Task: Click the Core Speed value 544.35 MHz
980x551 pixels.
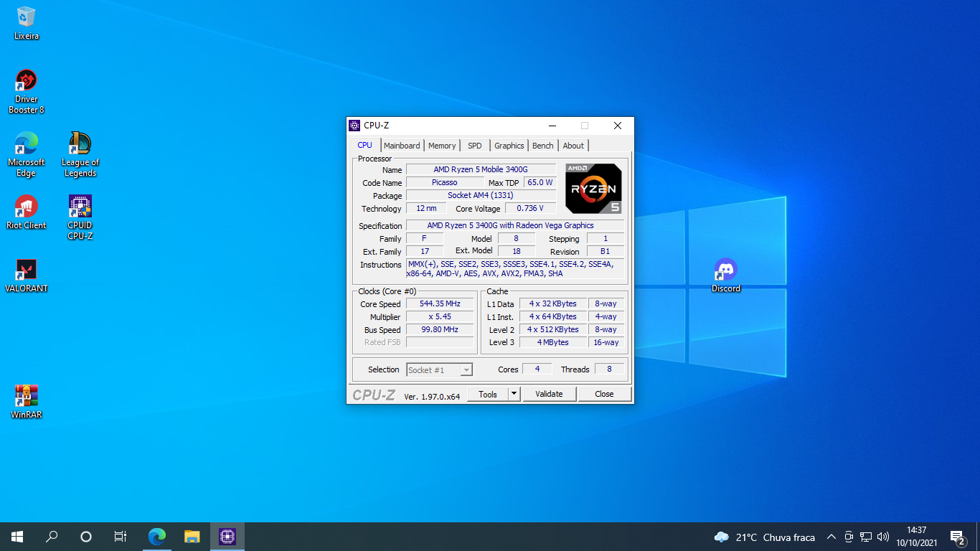Action: (440, 303)
